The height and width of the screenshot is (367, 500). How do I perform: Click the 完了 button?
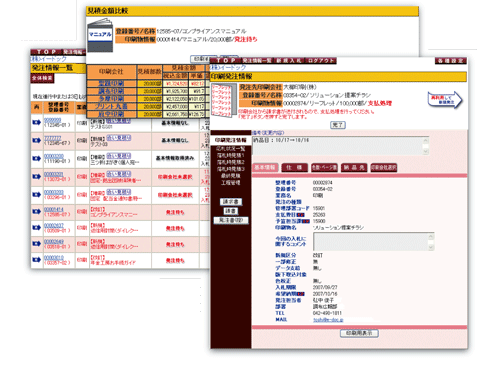coord(338,125)
